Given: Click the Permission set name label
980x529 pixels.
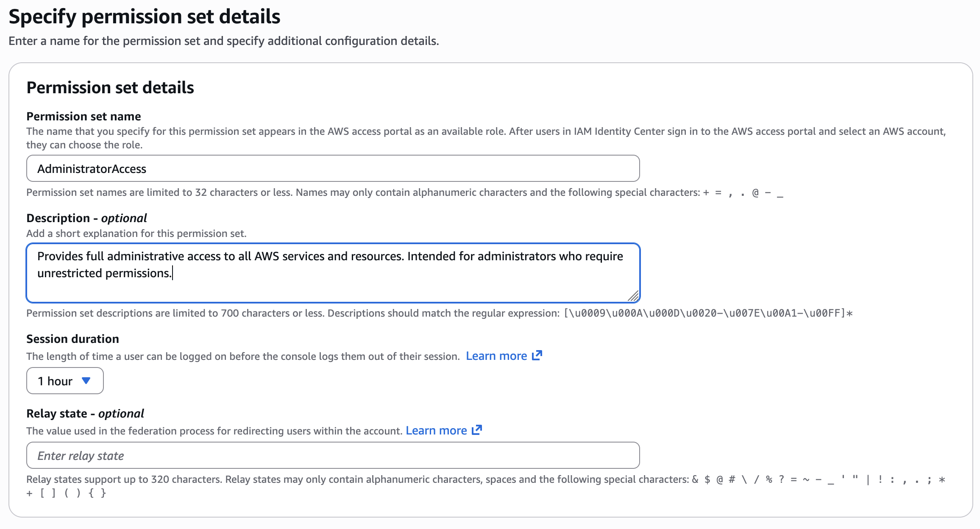Looking at the screenshot, I should [x=83, y=116].
